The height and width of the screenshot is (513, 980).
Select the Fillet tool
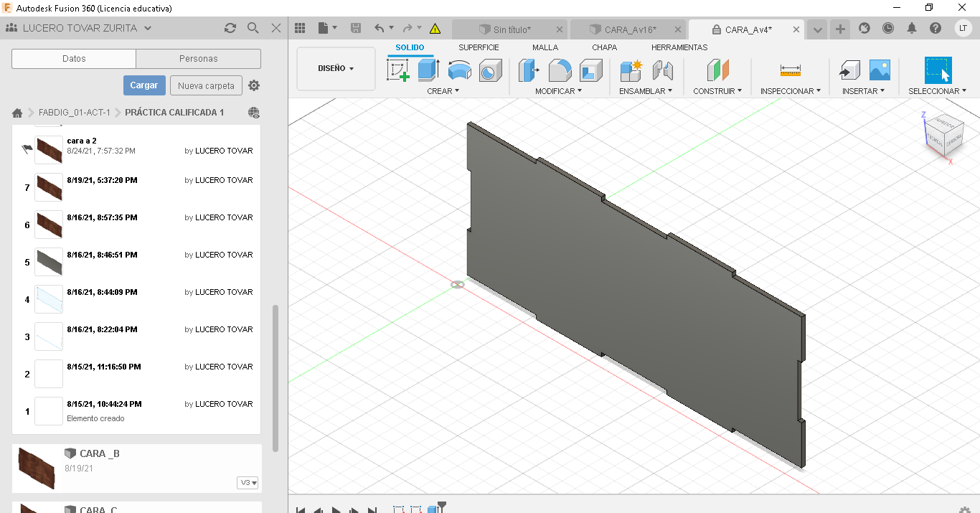point(560,70)
